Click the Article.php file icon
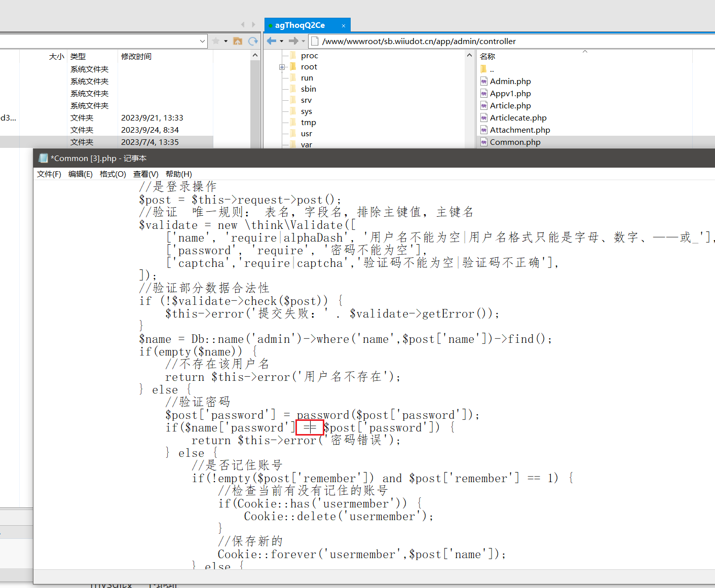This screenshot has width=715, height=588. 484,105
